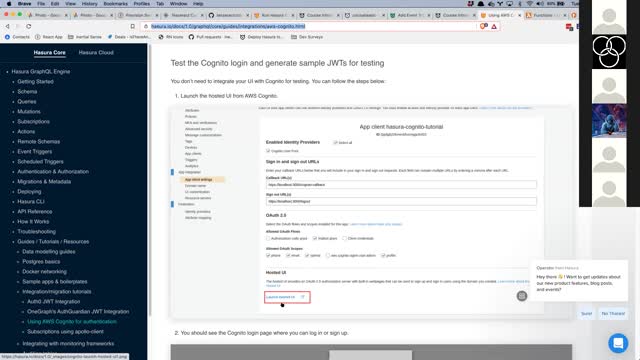Open Postgres basics guide

tap(41, 262)
